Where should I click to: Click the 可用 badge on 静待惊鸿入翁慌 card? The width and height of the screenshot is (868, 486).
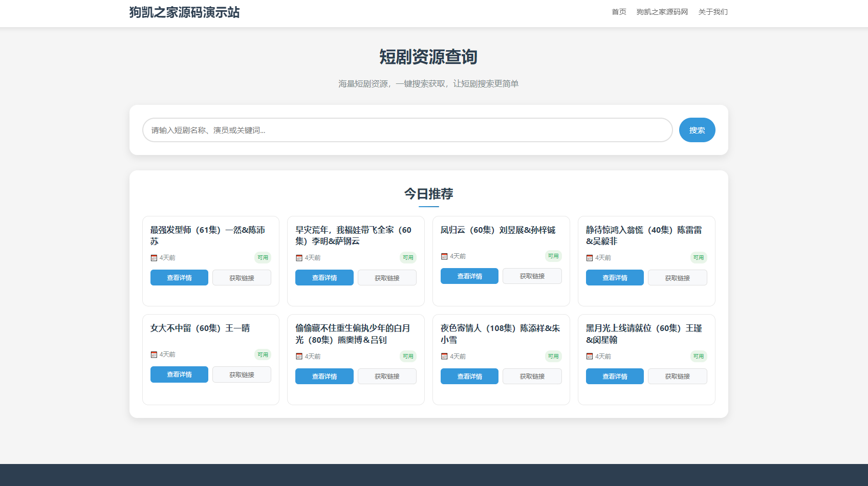pos(698,258)
